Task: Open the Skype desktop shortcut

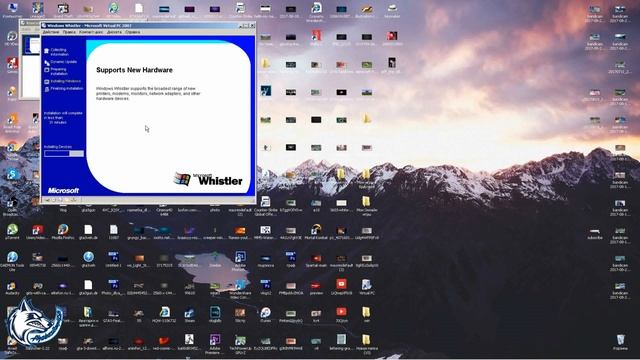Action: [12, 176]
